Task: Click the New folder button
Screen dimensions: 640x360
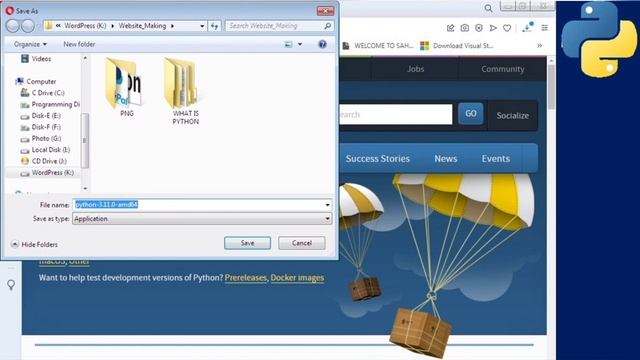Action: (x=79, y=44)
